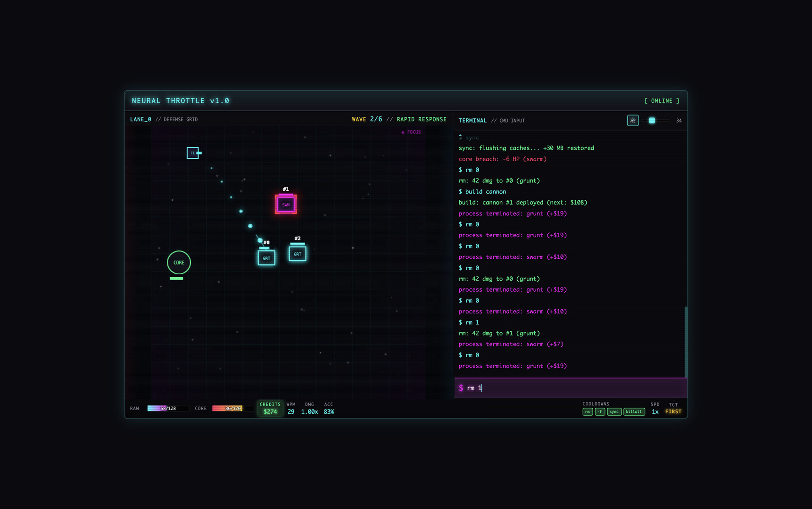Image resolution: width=812 pixels, height=509 pixels.
Task: Select turret #0 GRT on the defense grid
Action: point(266,257)
